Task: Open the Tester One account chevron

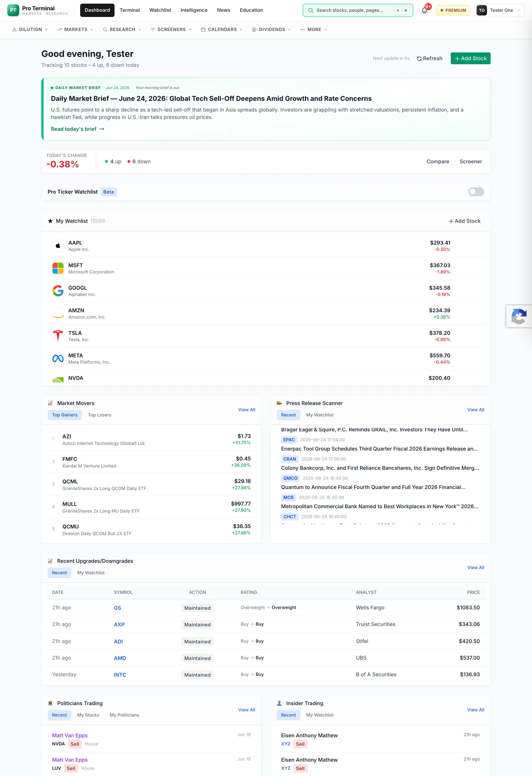Action: [518, 10]
